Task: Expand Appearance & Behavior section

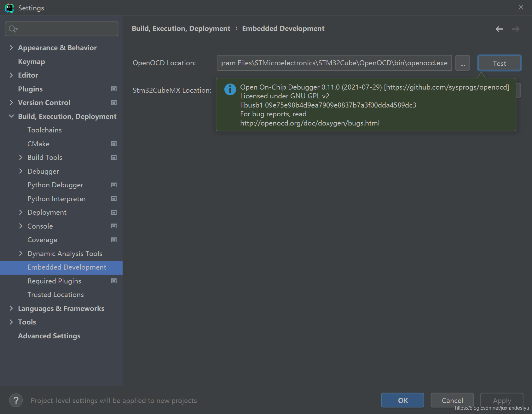Action: 11,48
